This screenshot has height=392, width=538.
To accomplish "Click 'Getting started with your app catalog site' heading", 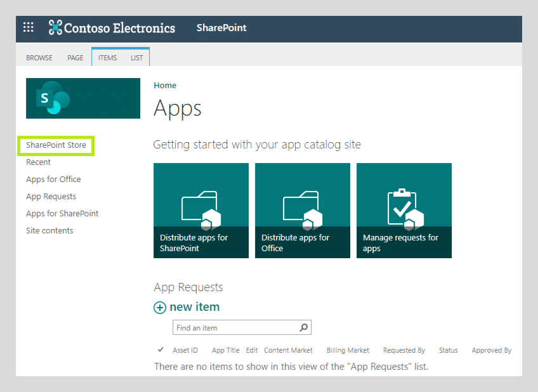I will (257, 145).
